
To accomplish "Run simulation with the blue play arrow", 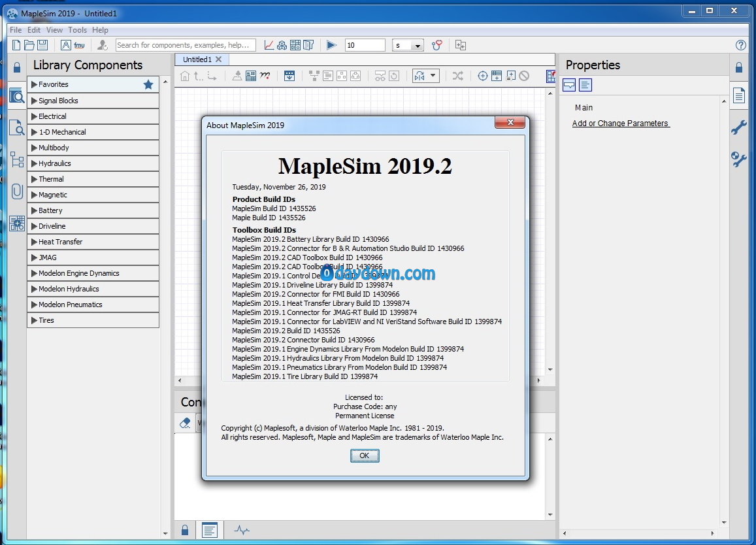I will click(x=331, y=45).
